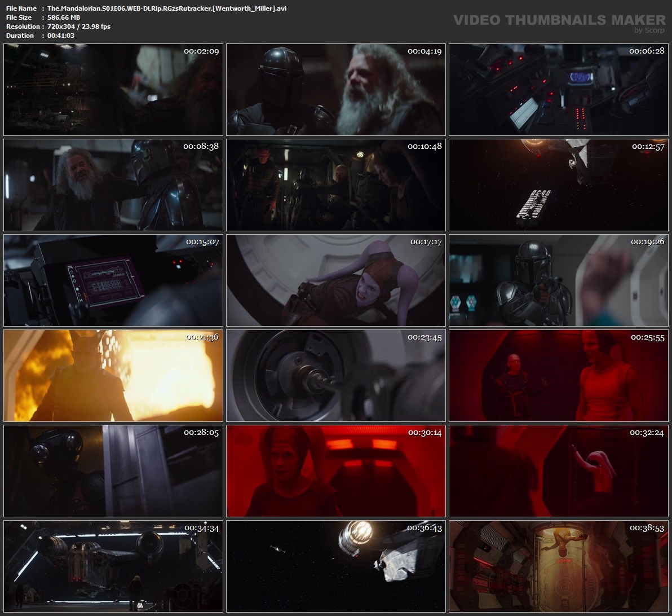The width and height of the screenshot is (672, 616).
Task: Select the cell chamber thumbnail at 00:38:53
Action: (559, 567)
